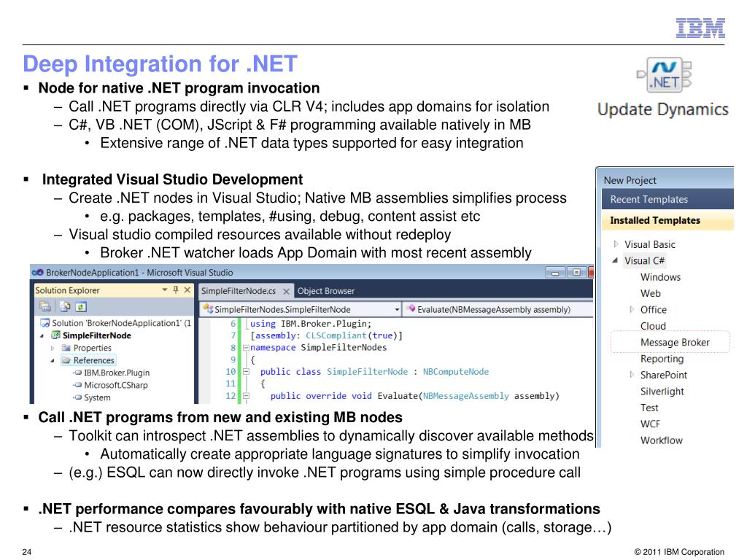The width and height of the screenshot is (747, 560).
Task: Select System reference
Action: (97, 397)
